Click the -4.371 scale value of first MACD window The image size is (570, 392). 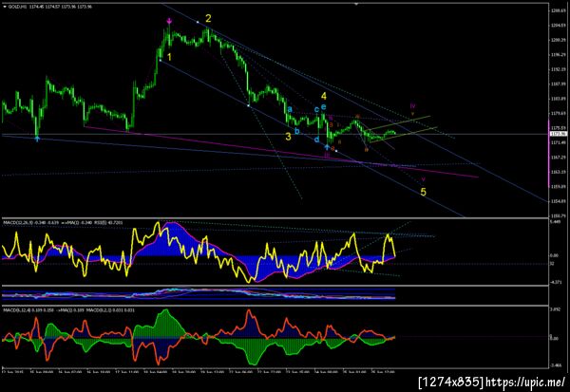pos(555,282)
